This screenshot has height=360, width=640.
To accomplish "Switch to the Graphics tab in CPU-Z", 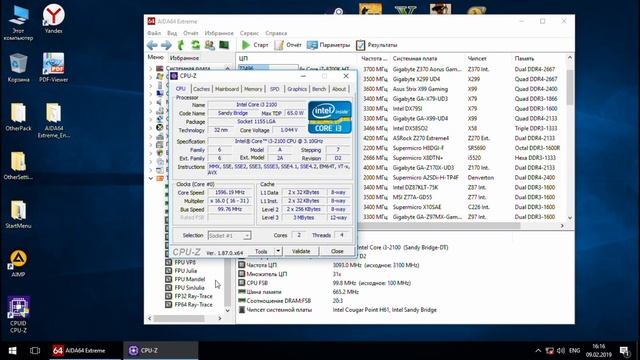I will [x=297, y=89].
